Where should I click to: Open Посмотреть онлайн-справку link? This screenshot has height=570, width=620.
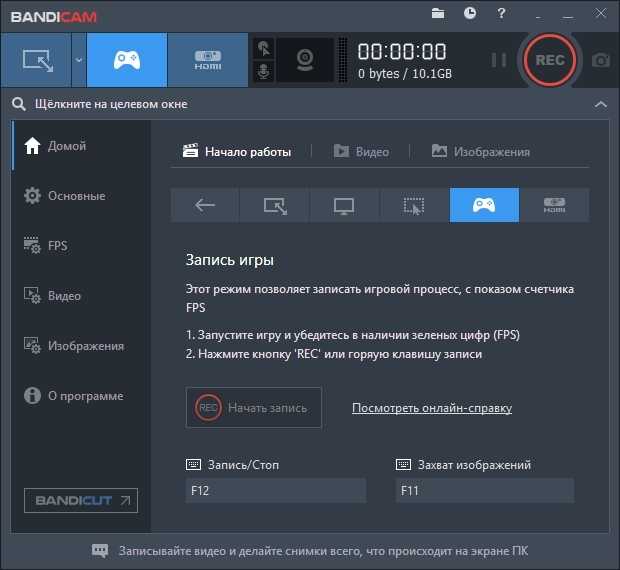tap(432, 408)
